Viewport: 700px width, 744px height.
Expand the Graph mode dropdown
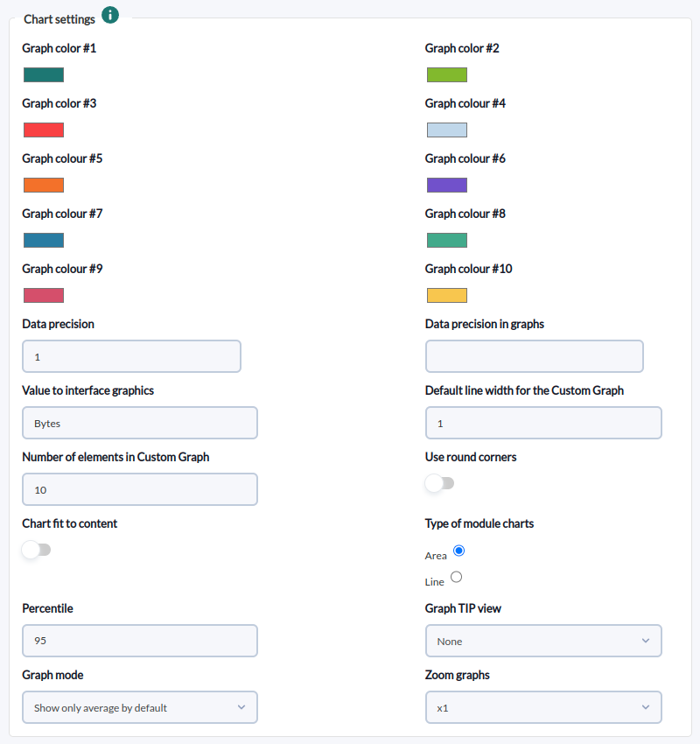(140, 707)
